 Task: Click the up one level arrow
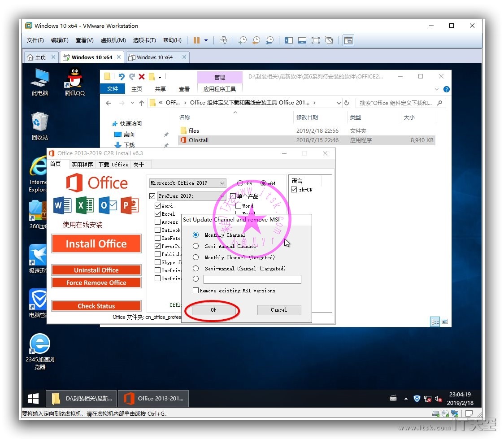pos(142,103)
